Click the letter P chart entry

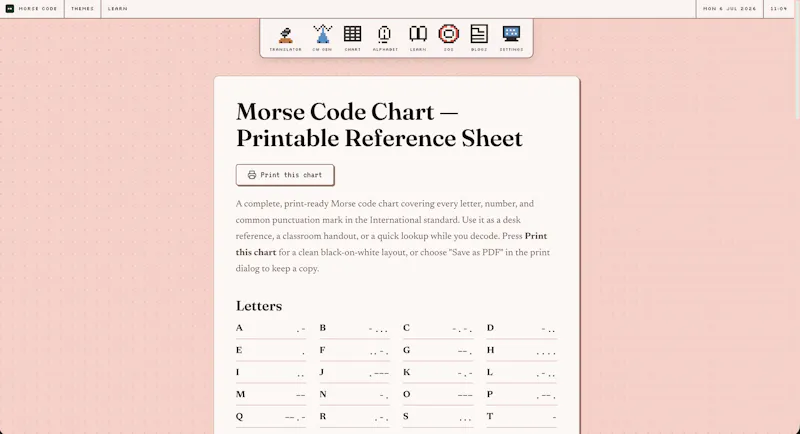(x=522, y=395)
